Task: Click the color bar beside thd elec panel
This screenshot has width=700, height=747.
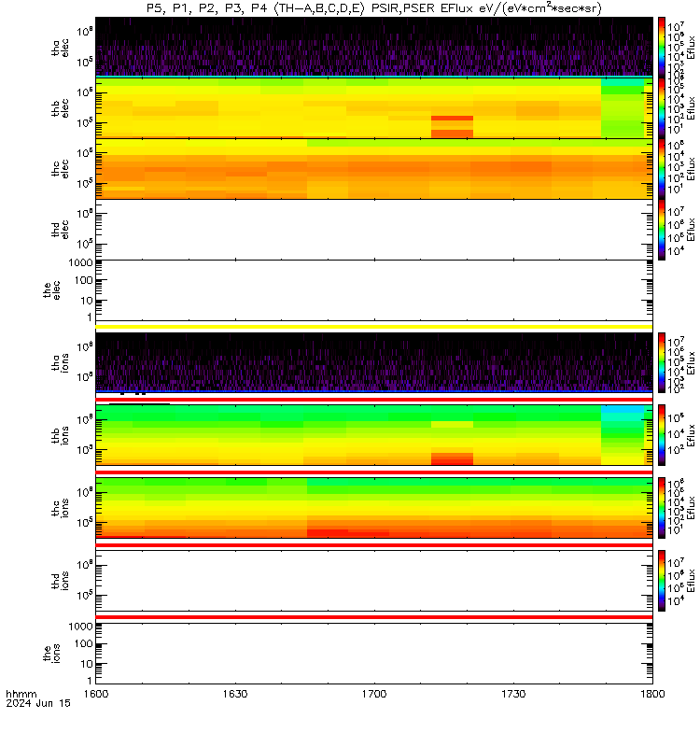Action: pyautogui.click(x=662, y=230)
